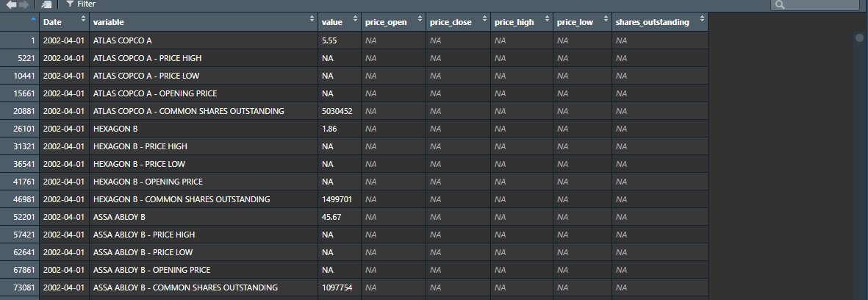Screen dimensions: 868x300
Task: Sort by the price_high column header
Action: (522, 22)
